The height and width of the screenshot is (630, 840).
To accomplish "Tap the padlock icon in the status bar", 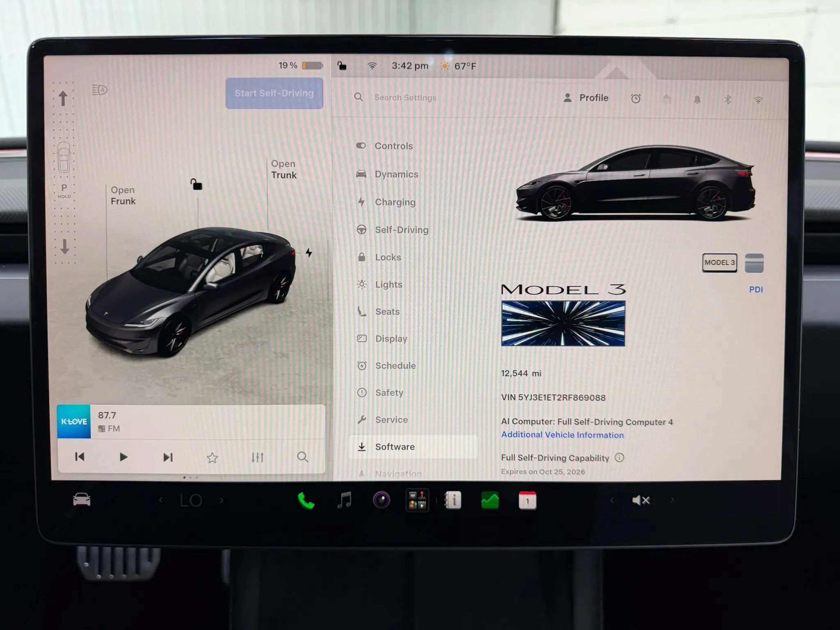I will 342,66.
